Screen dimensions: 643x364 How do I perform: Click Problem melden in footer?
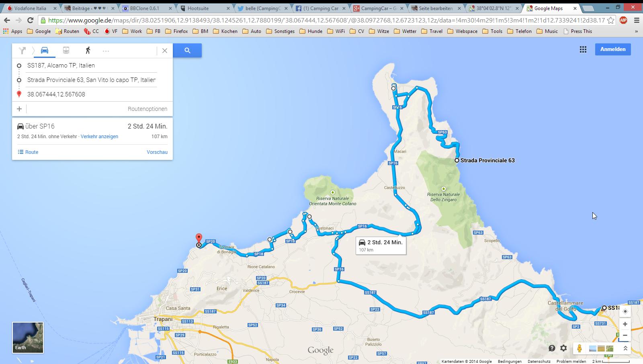[x=571, y=361]
